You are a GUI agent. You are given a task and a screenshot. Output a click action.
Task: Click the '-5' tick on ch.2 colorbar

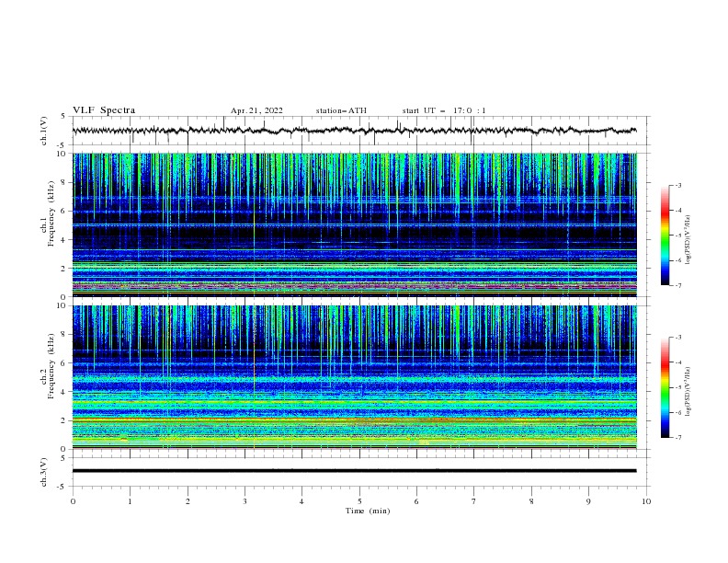click(x=678, y=387)
